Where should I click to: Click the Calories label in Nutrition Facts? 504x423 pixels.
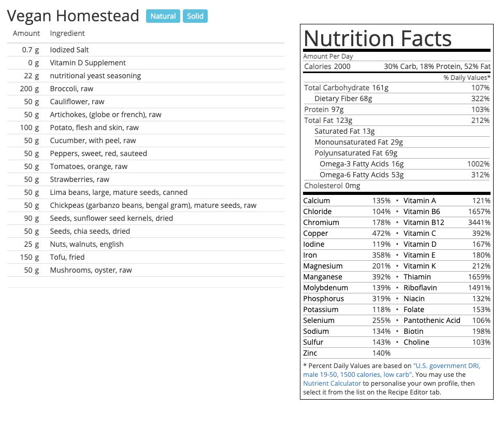[x=318, y=66]
